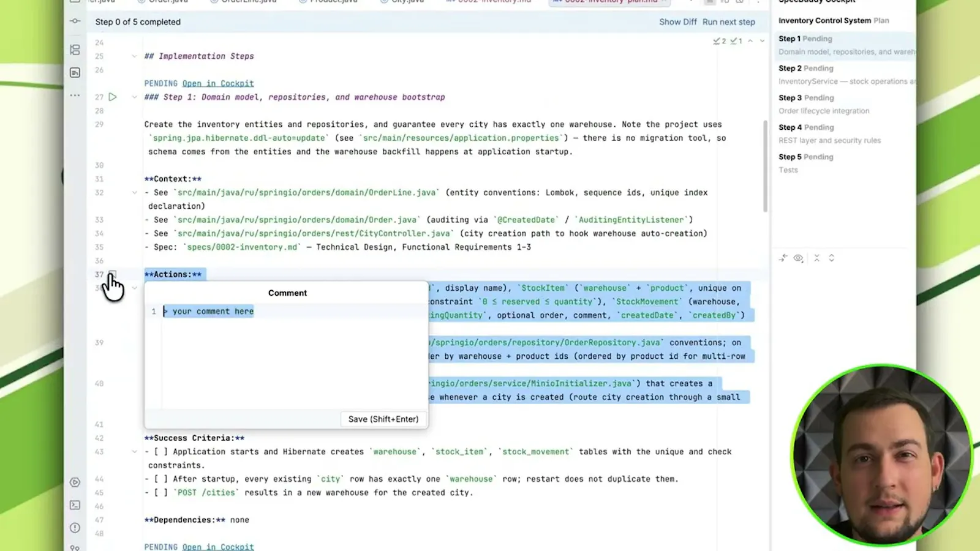Click the navigate-to-source icon in Cockpit toolbar

coord(783,258)
